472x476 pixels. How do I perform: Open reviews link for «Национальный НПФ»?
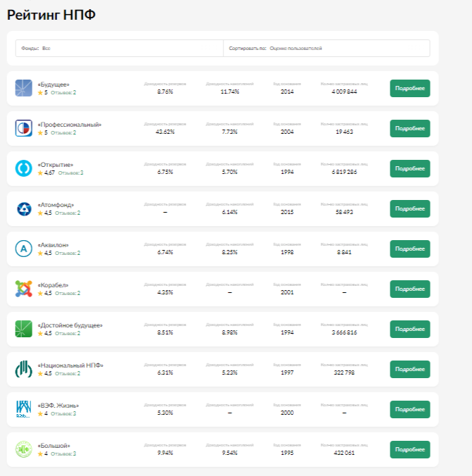pos(68,373)
